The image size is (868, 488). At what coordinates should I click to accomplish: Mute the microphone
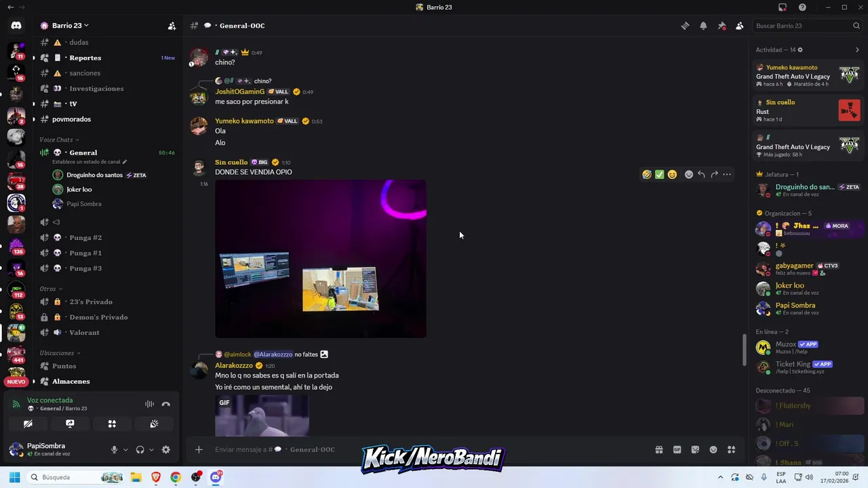[114, 449]
